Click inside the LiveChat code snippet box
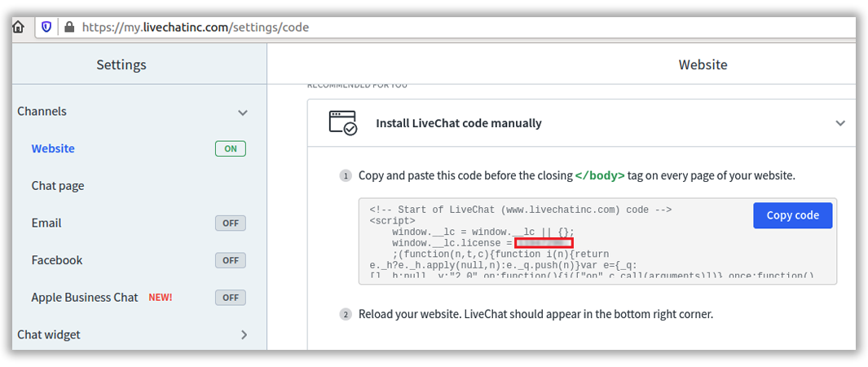Image resolution: width=868 pixels, height=367 pixels. pyautogui.click(x=598, y=241)
